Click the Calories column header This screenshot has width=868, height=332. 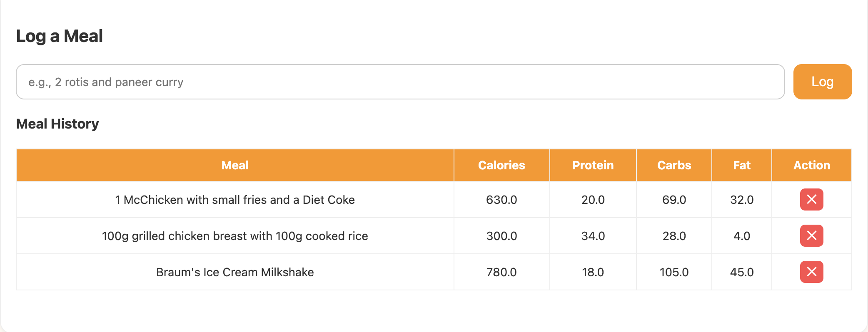pos(501,166)
